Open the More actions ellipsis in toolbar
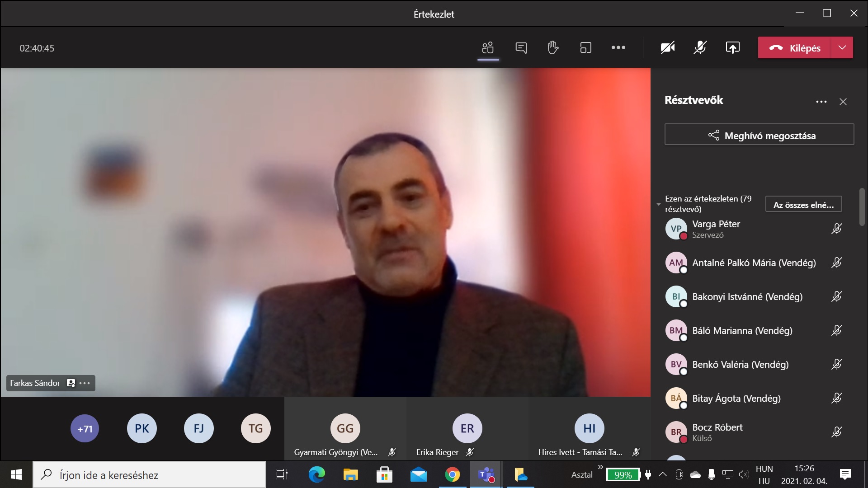868x488 pixels. (x=618, y=48)
